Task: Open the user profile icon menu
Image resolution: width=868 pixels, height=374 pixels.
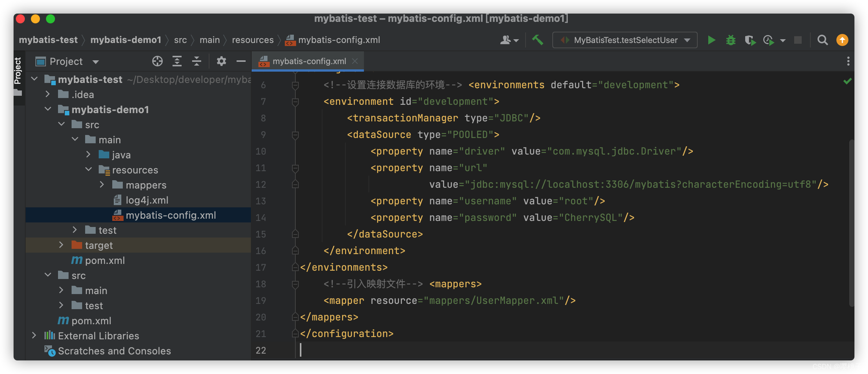Action: point(509,40)
